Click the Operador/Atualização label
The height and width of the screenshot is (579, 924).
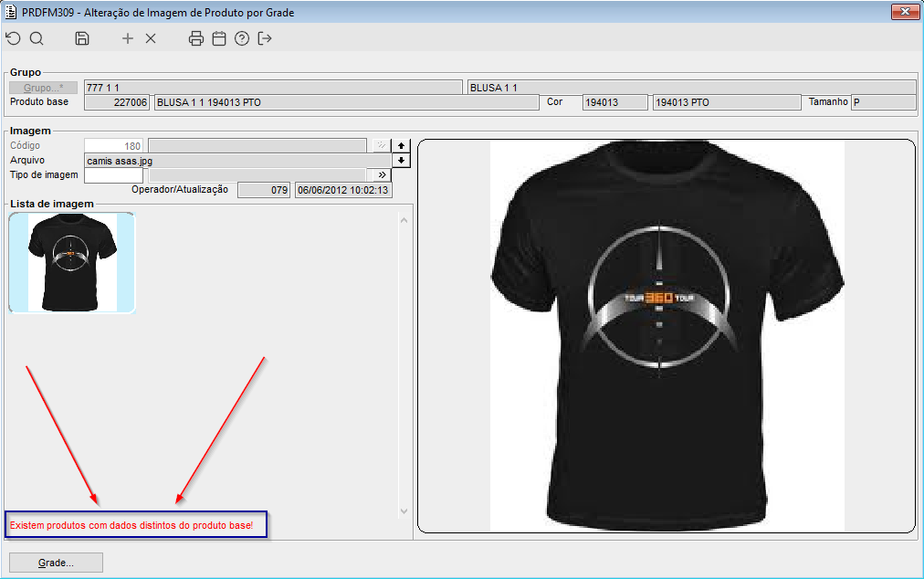click(180, 189)
